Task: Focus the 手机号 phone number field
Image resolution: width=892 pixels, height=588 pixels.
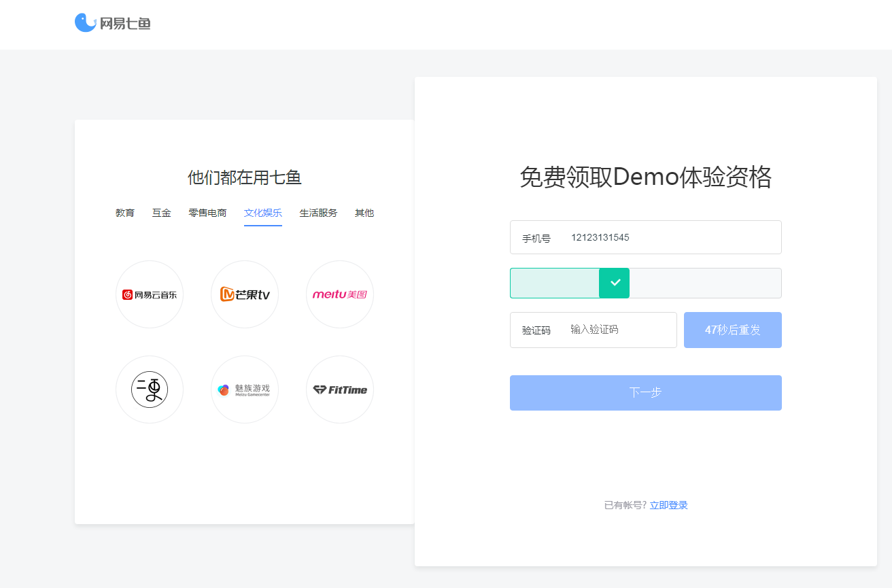Action: click(x=646, y=237)
